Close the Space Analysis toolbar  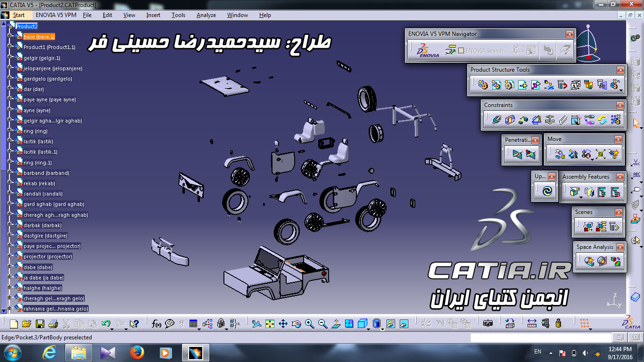620,247
